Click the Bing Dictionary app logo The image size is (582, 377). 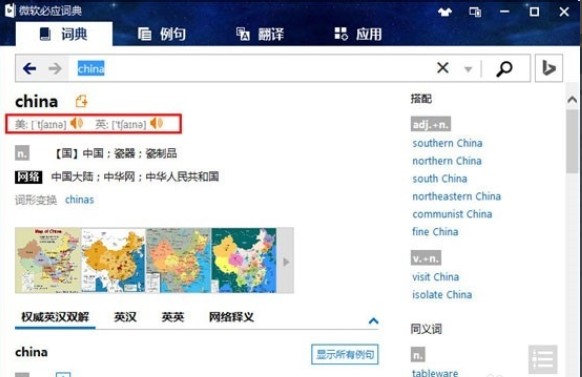[10, 10]
